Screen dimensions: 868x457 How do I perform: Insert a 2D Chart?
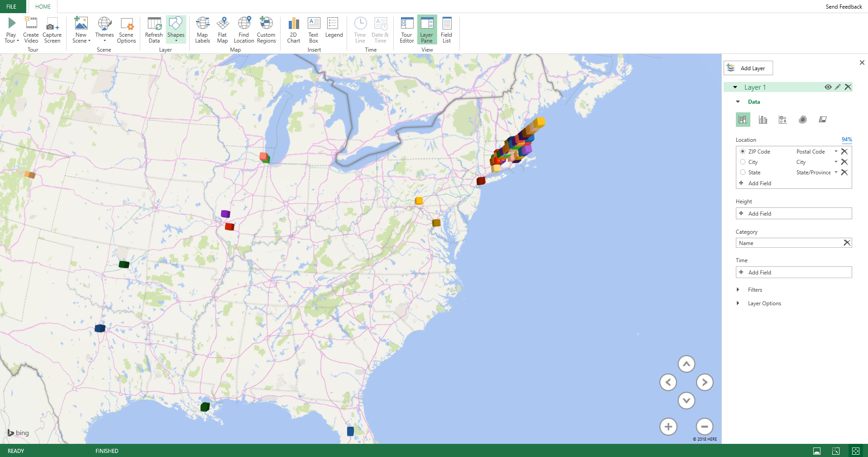293,30
